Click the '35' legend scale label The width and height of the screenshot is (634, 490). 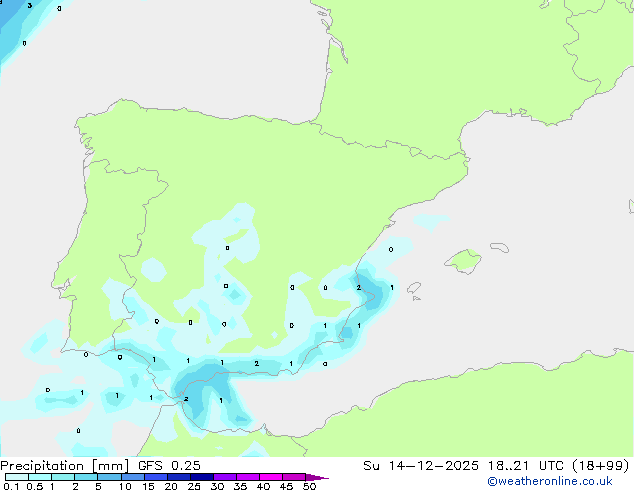click(x=240, y=486)
